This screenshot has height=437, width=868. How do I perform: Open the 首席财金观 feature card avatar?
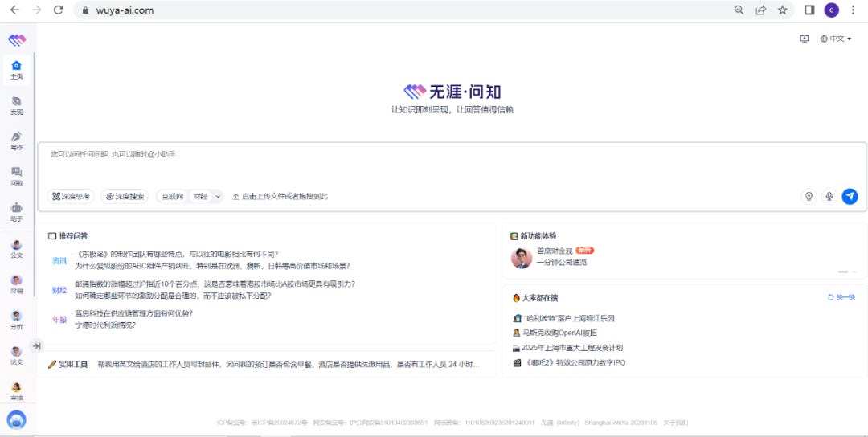coord(522,258)
